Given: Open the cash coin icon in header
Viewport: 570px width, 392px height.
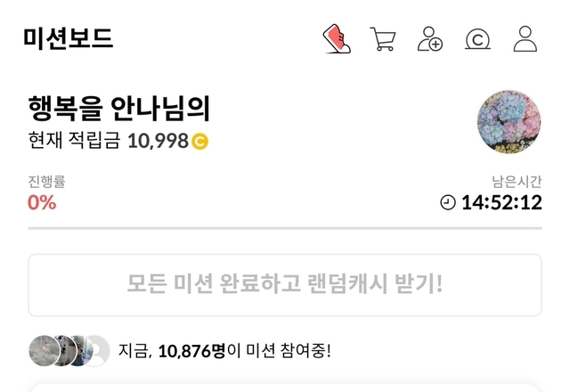Looking at the screenshot, I should coord(477,39).
